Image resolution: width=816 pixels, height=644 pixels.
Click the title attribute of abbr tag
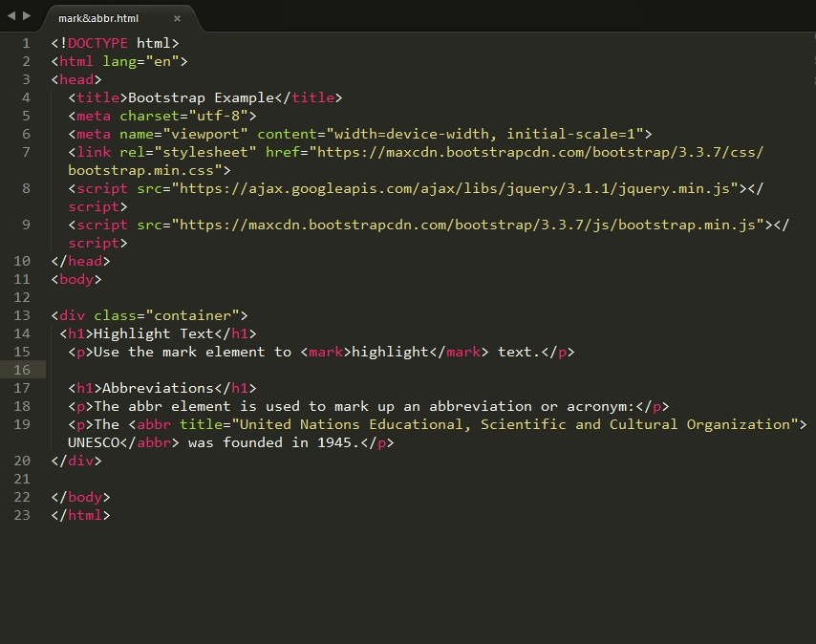coord(201,424)
